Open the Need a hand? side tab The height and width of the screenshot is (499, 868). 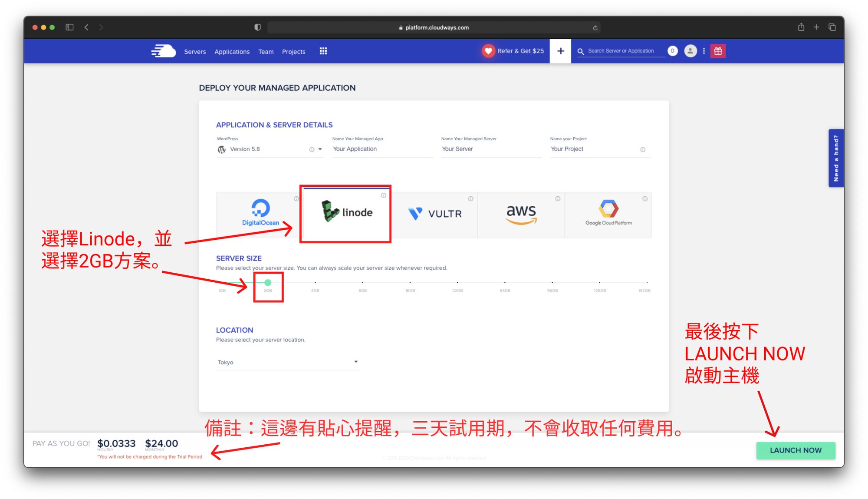click(x=836, y=158)
